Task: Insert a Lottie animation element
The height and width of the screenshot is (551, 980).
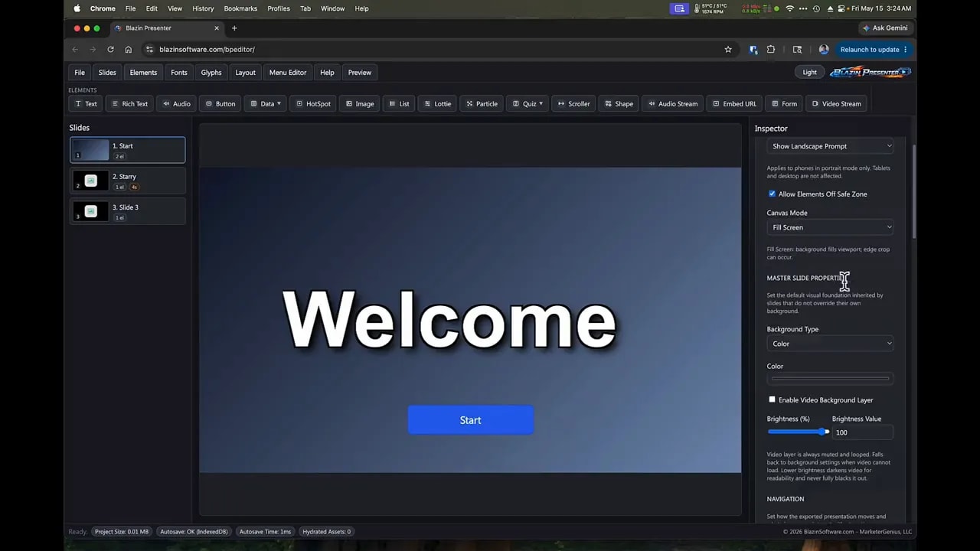Action: click(437, 104)
